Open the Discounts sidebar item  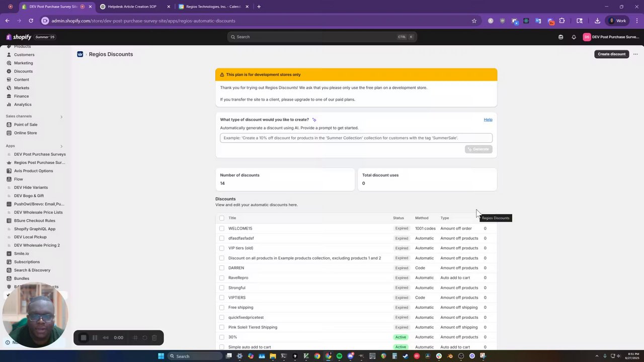(x=23, y=71)
